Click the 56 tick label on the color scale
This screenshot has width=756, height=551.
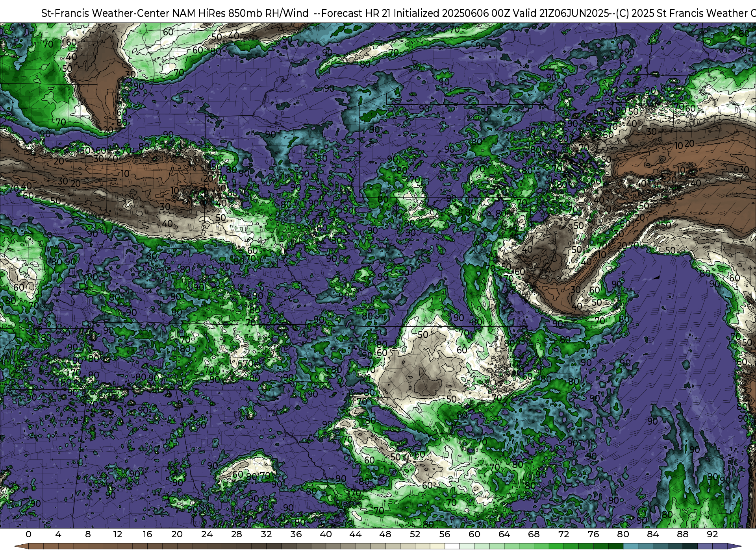pyautogui.click(x=445, y=534)
